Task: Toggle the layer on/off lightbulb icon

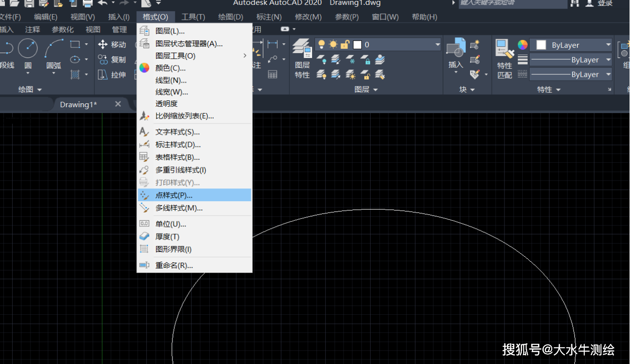Action: pos(321,45)
